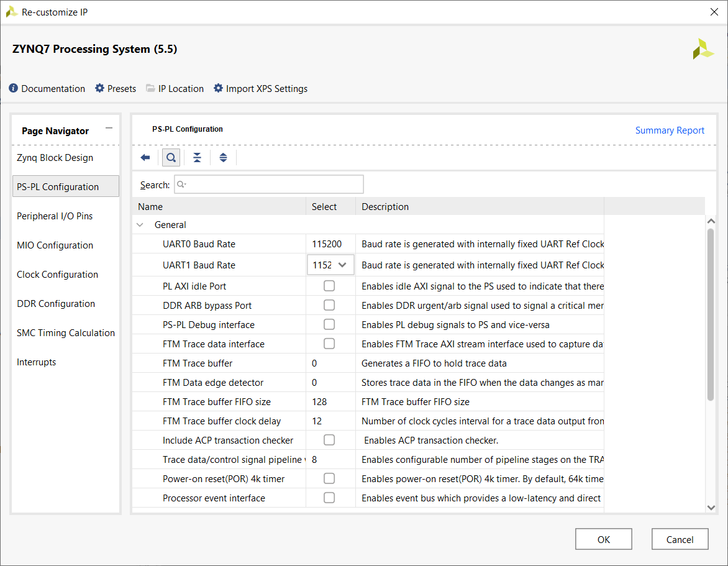Click the back arrow toolbar icon

145,157
